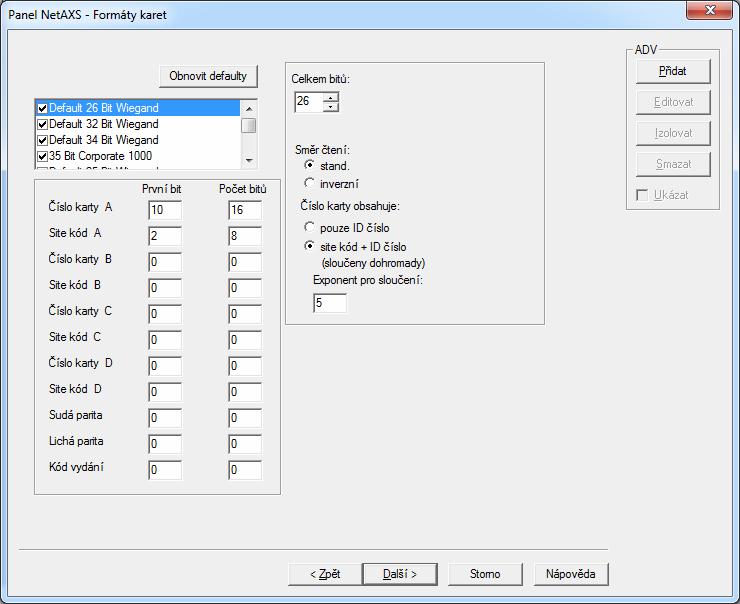Click the format list scroll up arrow

pos(249,109)
